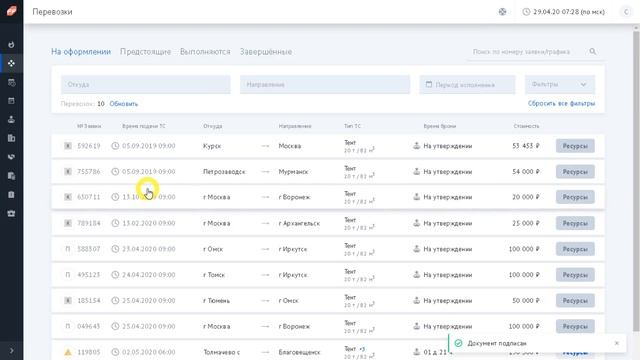Open the schedule sidebar icon below transportation

coord(11,82)
